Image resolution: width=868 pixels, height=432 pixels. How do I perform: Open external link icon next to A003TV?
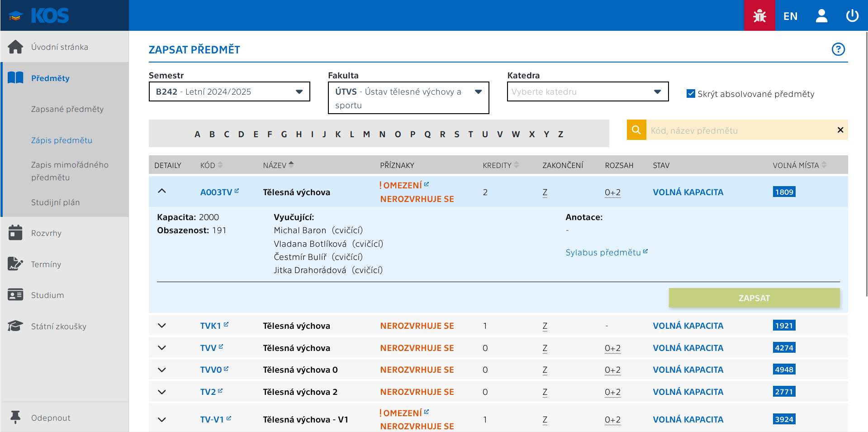[x=237, y=191]
